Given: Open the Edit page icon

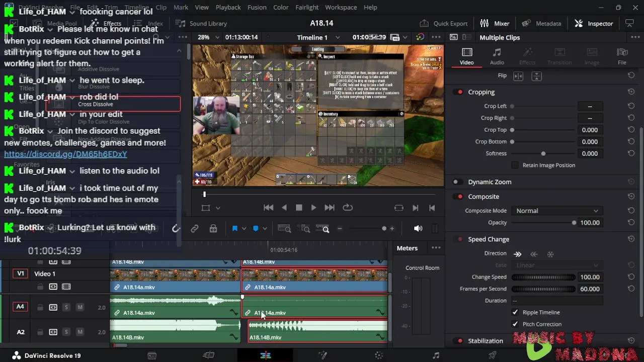Looking at the screenshot, I should pos(266,355).
